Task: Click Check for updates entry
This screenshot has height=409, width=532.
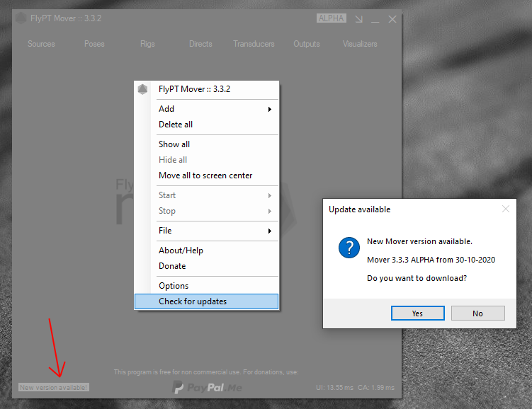Action: tap(207, 301)
